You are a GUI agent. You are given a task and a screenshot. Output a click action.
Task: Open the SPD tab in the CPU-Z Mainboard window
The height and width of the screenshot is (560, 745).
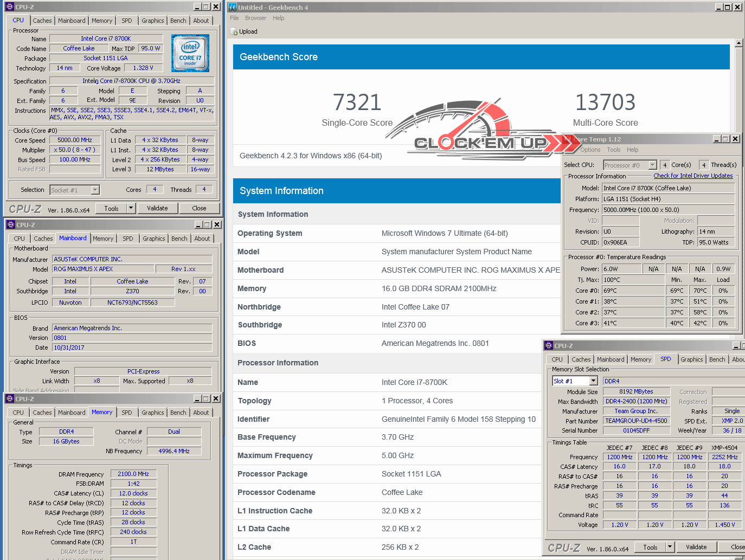(128, 239)
